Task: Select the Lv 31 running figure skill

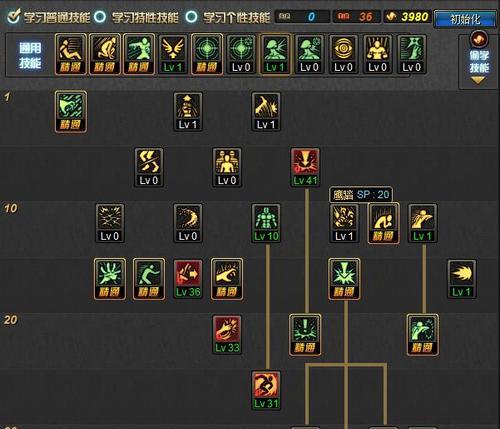Action: pyautogui.click(x=266, y=390)
